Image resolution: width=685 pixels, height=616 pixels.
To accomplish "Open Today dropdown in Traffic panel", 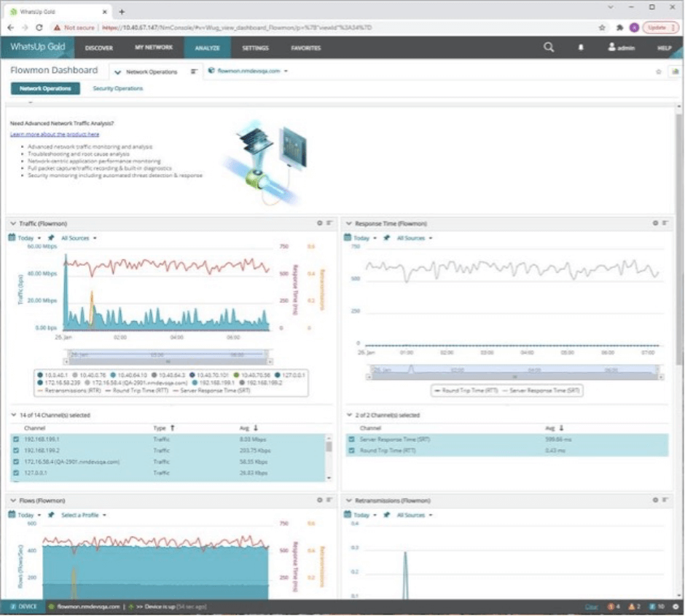I will [x=29, y=238].
